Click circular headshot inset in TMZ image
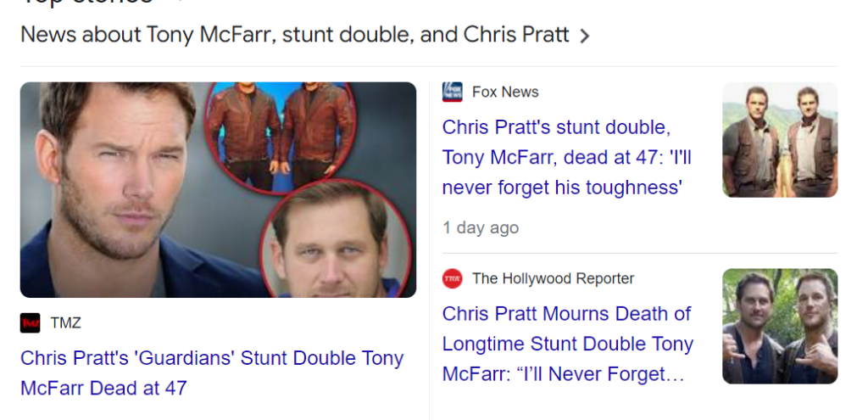868x420 pixels. [x=336, y=242]
